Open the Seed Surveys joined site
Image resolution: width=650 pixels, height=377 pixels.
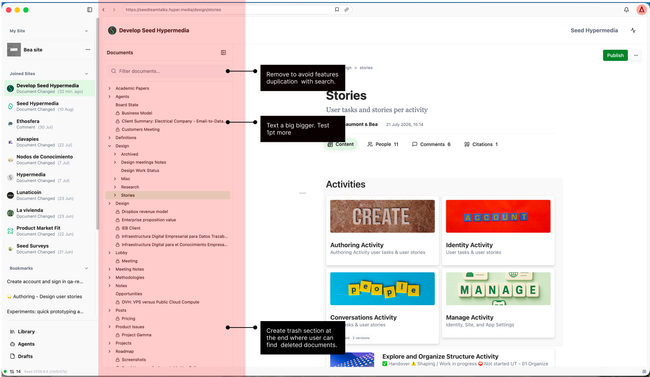click(50, 249)
